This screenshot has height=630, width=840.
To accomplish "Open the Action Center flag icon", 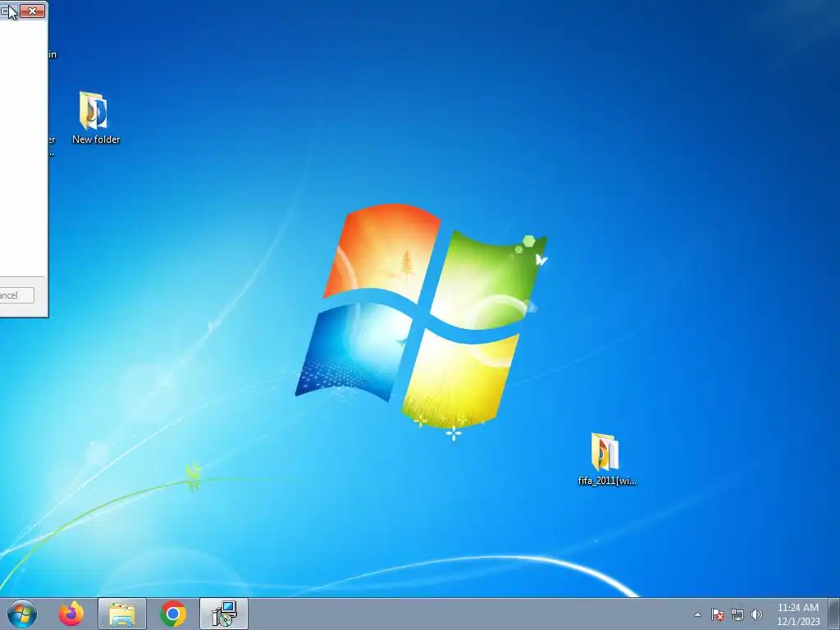I will click(717, 614).
